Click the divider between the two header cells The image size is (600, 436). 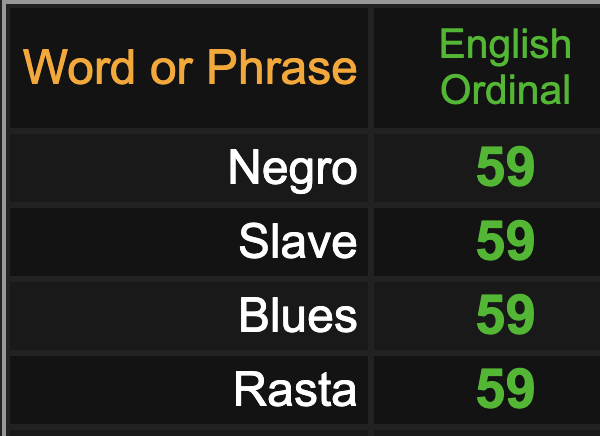click(x=371, y=67)
